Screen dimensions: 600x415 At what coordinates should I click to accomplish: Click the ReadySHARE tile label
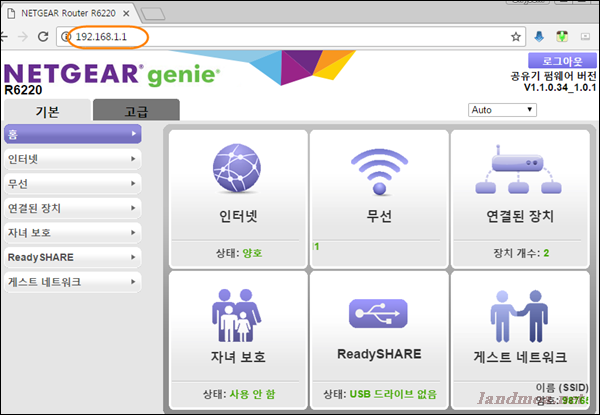pyautogui.click(x=379, y=354)
